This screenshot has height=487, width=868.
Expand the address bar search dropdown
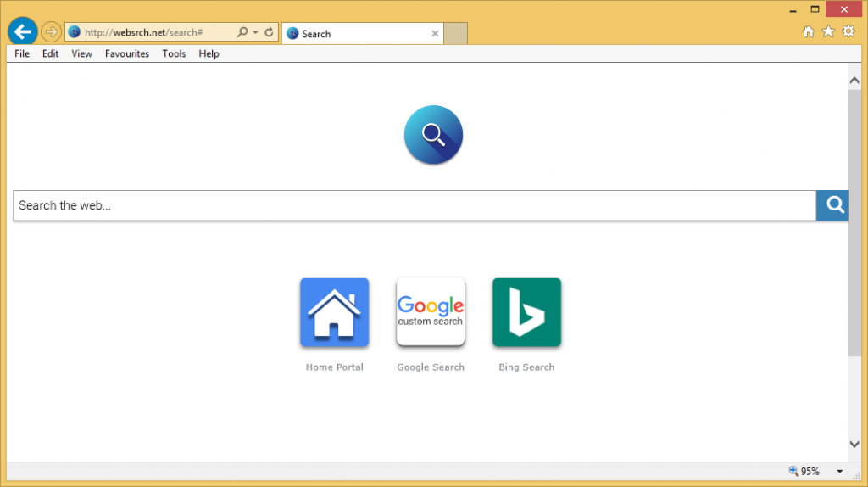click(254, 32)
